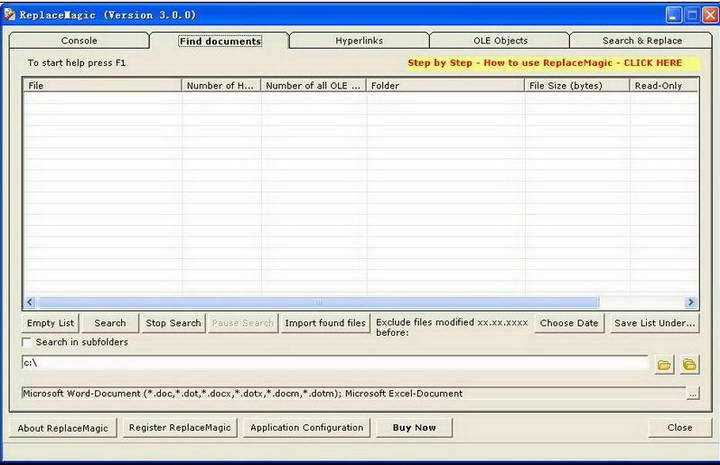Switch to the Console tab

[79, 40]
